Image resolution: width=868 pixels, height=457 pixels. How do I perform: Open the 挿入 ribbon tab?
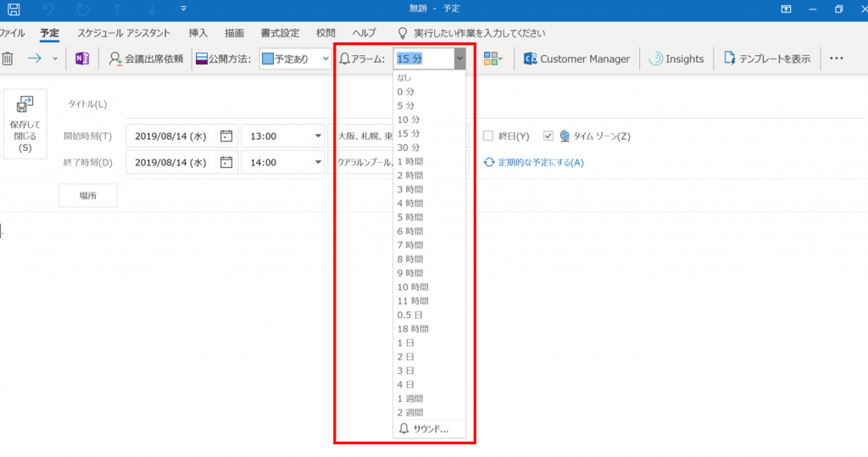(198, 33)
